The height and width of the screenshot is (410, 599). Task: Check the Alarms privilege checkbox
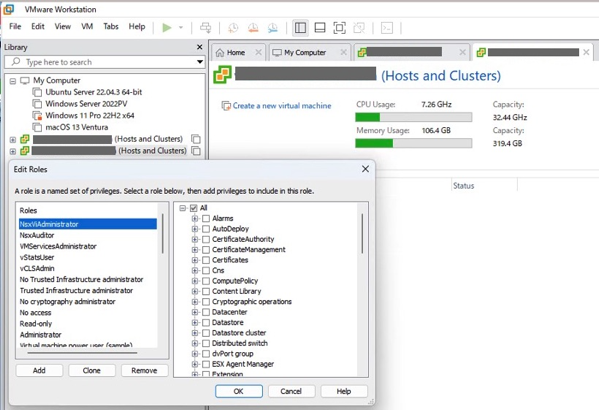pos(206,219)
